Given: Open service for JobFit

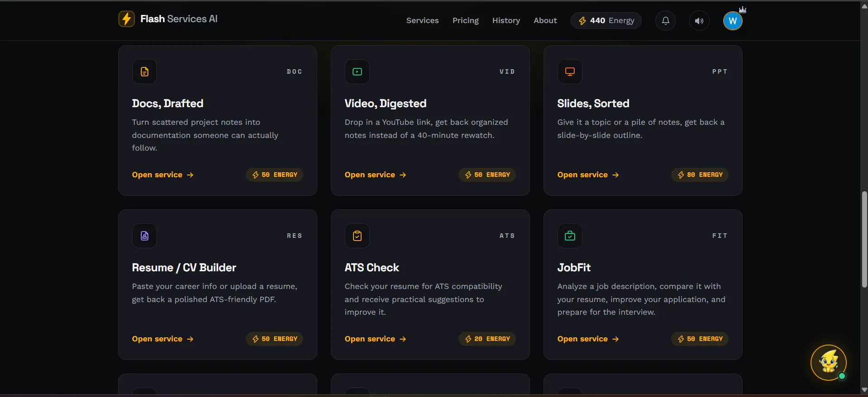Looking at the screenshot, I should click(588, 339).
